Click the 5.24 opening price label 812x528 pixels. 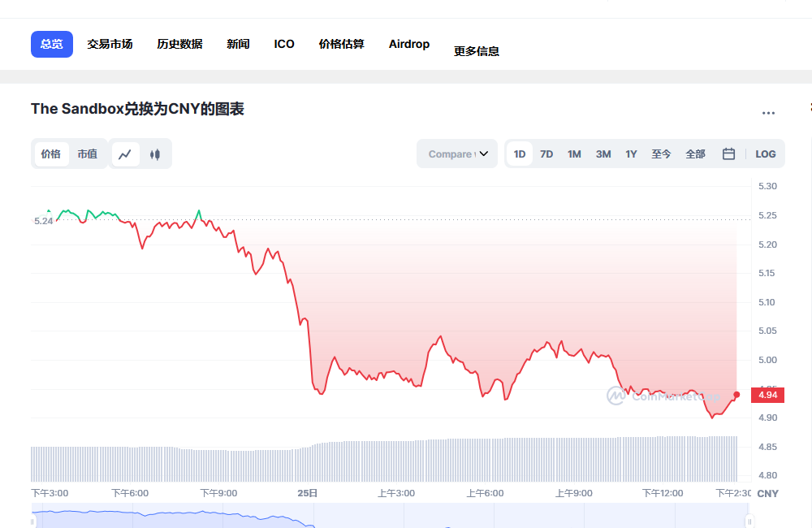[x=44, y=221]
